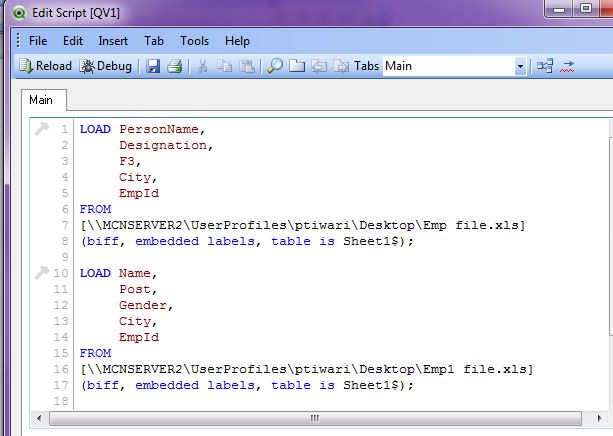613x436 pixels.
Task: Open the Edit menu
Action: [73, 41]
